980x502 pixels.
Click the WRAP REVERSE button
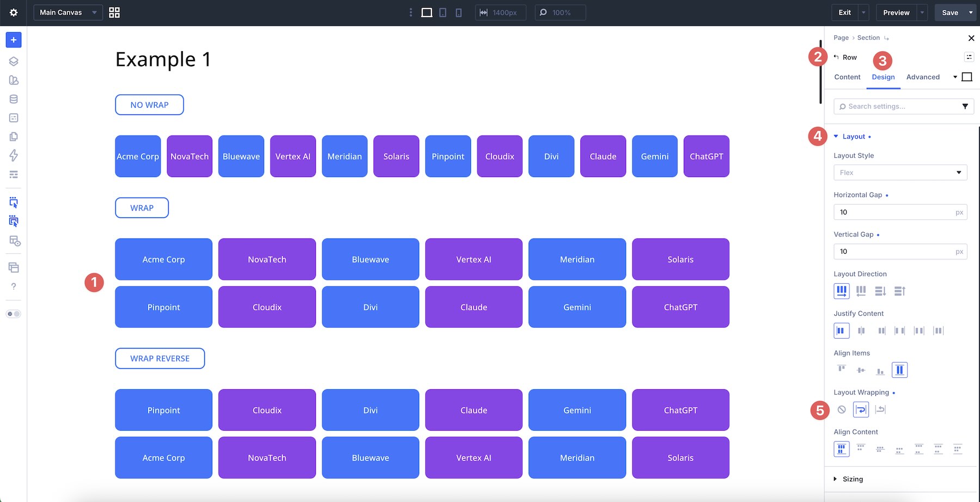(160, 358)
